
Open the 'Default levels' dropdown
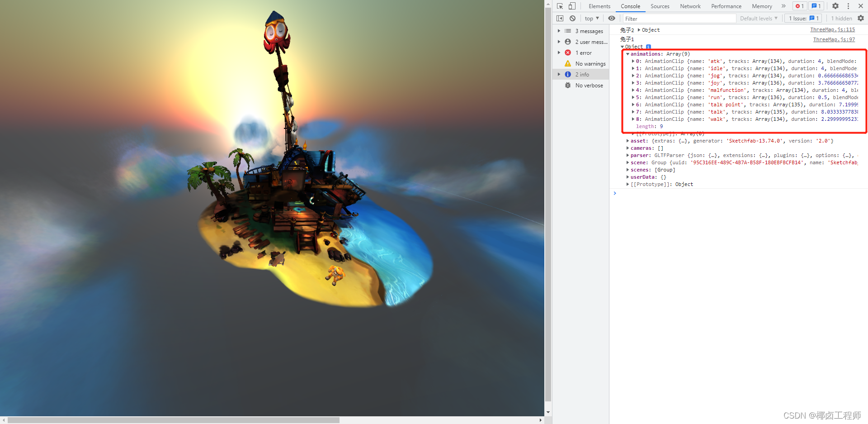pyautogui.click(x=759, y=18)
